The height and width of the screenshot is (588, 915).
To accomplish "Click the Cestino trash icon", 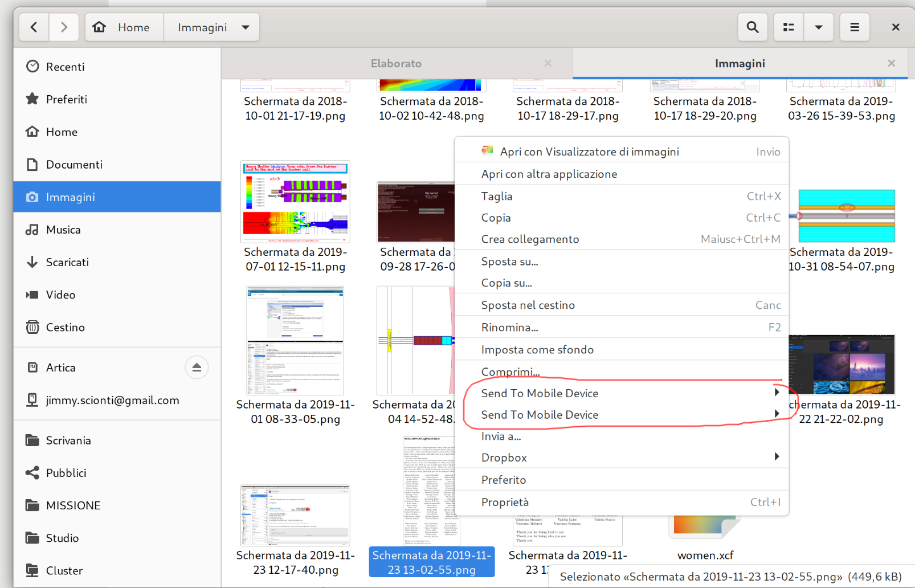I will 33,327.
